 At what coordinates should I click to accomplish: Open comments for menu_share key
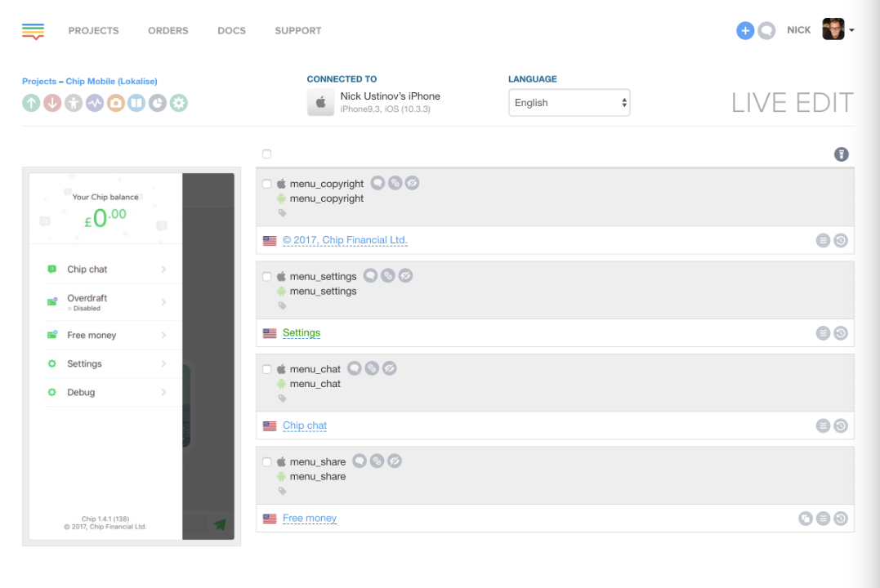pyautogui.click(x=360, y=461)
